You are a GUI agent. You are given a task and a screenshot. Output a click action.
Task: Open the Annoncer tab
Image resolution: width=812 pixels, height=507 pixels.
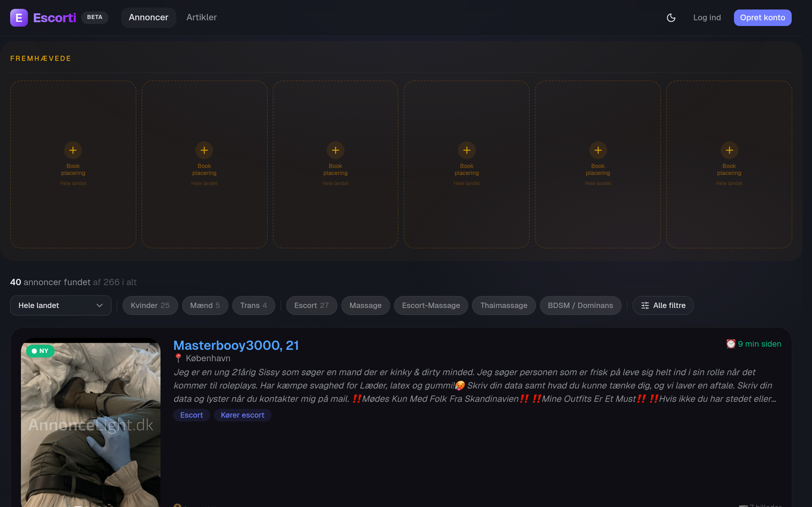tap(148, 17)
